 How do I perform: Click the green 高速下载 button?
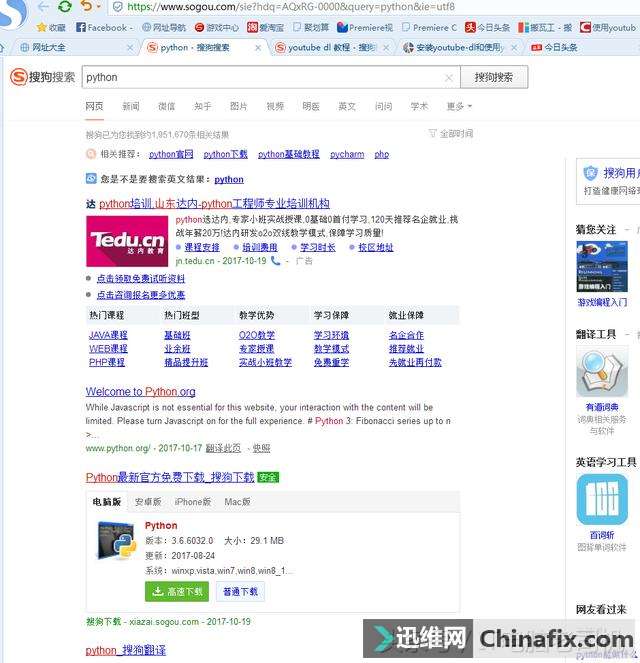pos(177,592)
